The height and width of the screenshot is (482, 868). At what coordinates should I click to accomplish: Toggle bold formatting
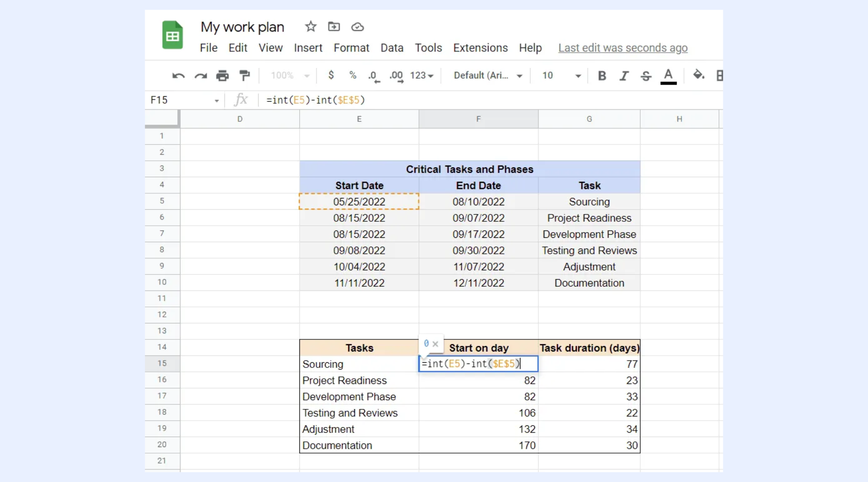(602, 76)
